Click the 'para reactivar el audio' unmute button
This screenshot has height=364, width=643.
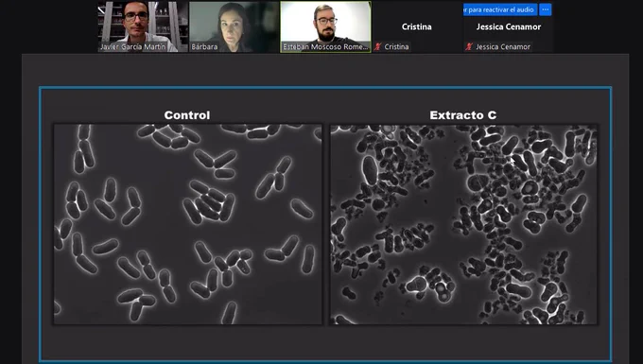click(x=500, y=9)
